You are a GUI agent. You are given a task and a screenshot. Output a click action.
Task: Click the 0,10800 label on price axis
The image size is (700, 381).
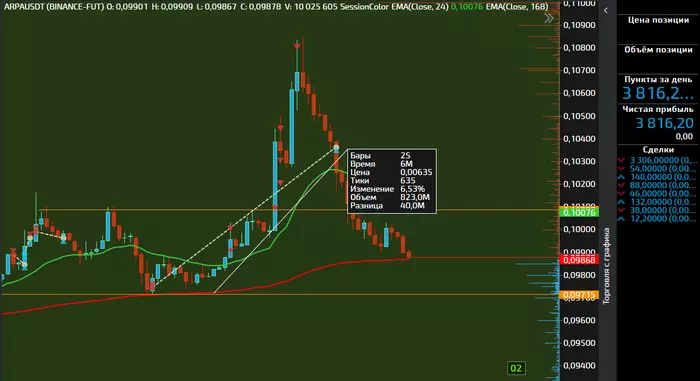coord(579,48)
